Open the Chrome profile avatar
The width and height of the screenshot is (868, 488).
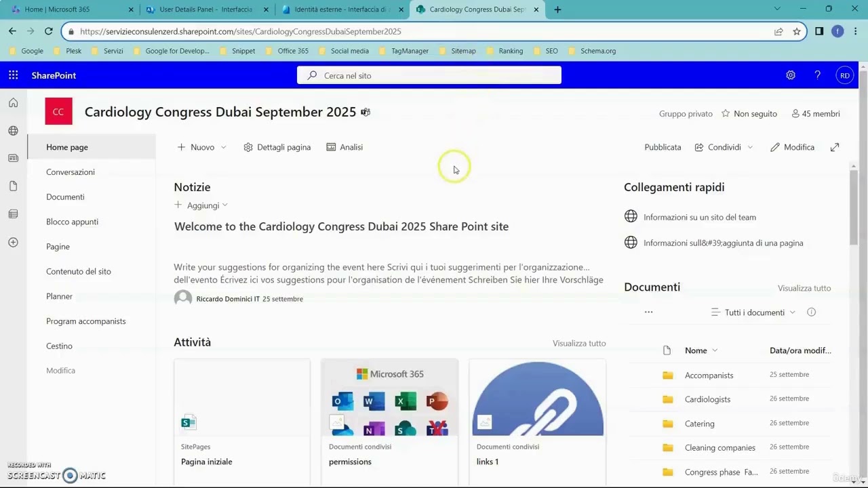[x=838, y=31]
